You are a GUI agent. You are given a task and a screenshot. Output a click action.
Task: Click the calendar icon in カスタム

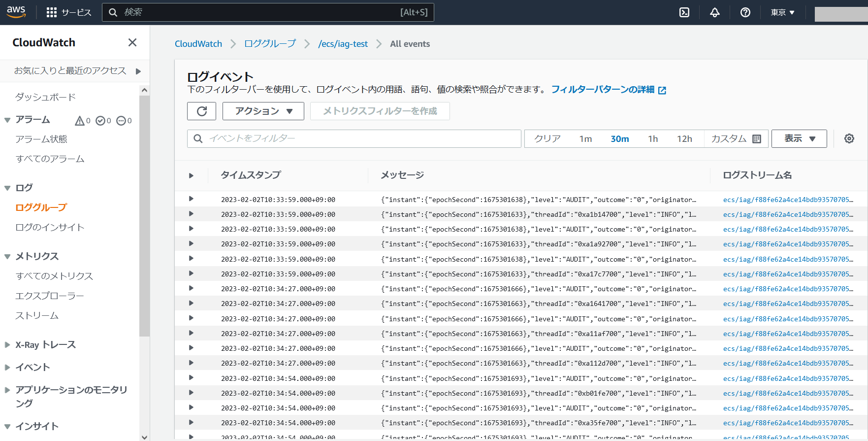click(757, 139)
